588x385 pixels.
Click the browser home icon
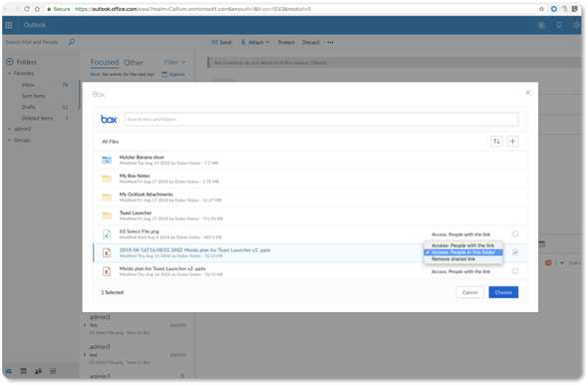pyautogui.click(x=37, y=9)
